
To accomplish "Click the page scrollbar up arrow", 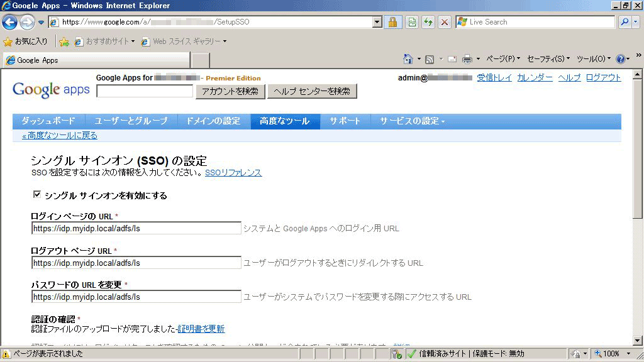I will [638, 74].
